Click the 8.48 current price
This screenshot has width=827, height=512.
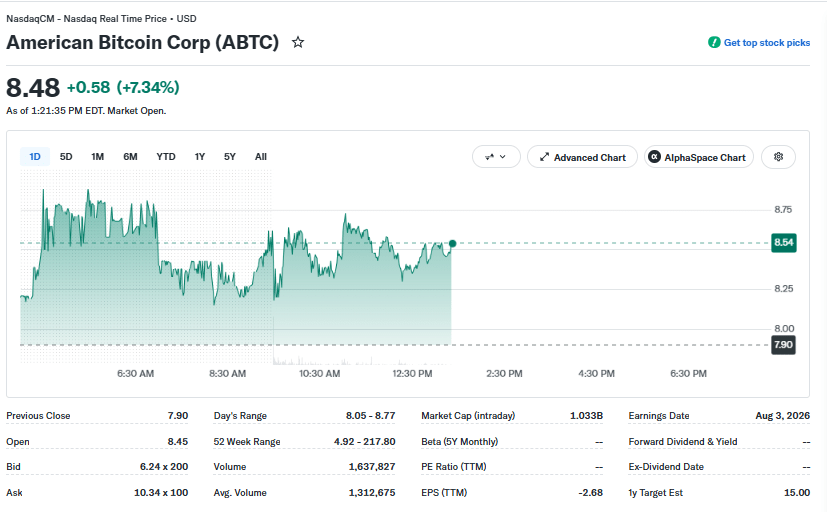(33, 88)
